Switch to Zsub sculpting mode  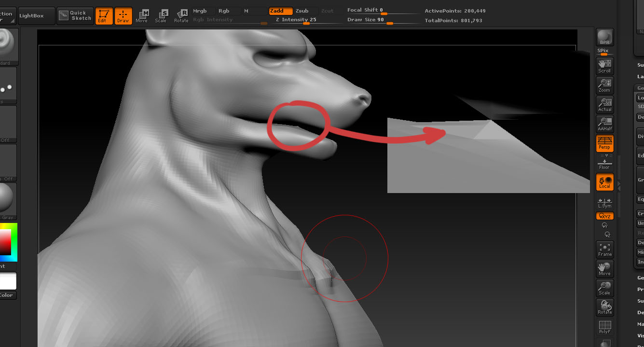306,11
